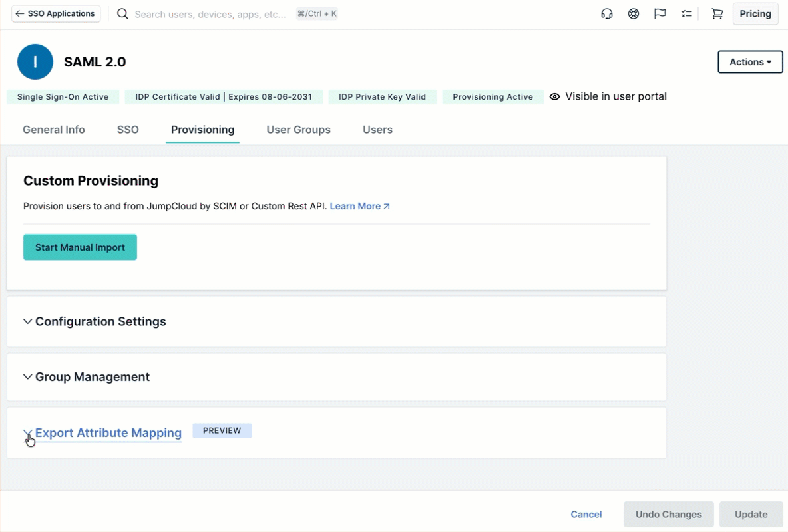Click the magnifying glass search icon
The width and height of the screenshot is (788, 532).
(x=122, y=13)
